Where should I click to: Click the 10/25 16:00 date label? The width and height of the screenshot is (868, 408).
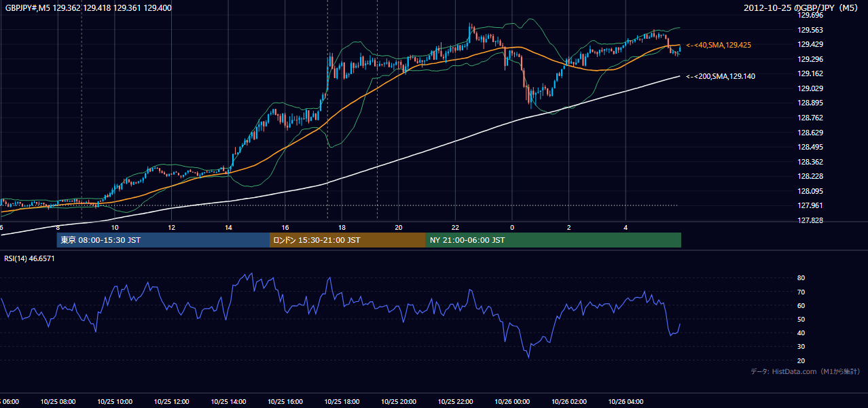(285, 402)
